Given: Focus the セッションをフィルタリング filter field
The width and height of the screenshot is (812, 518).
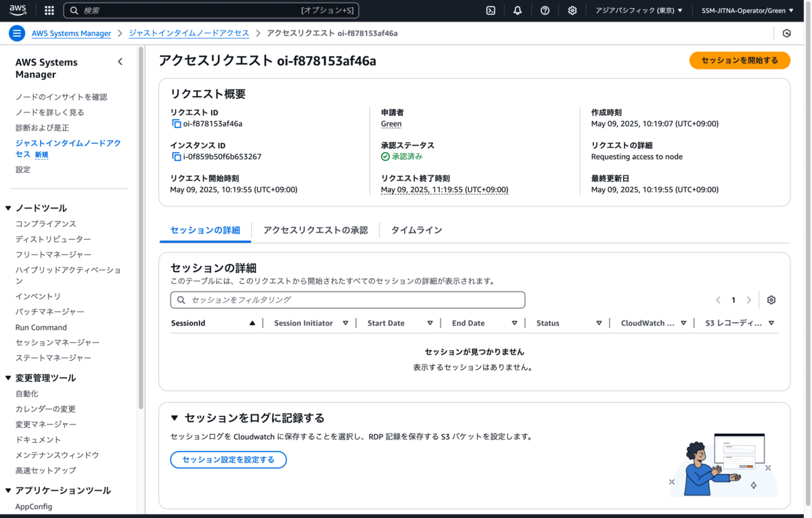Looking at the screenshot, I should 348,300.
